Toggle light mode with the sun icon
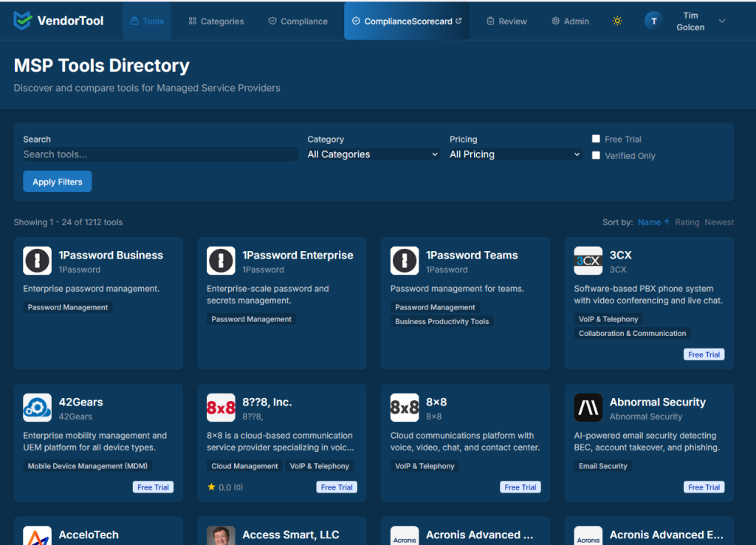Screen dimensions: 756x545 tap(617, 21)
